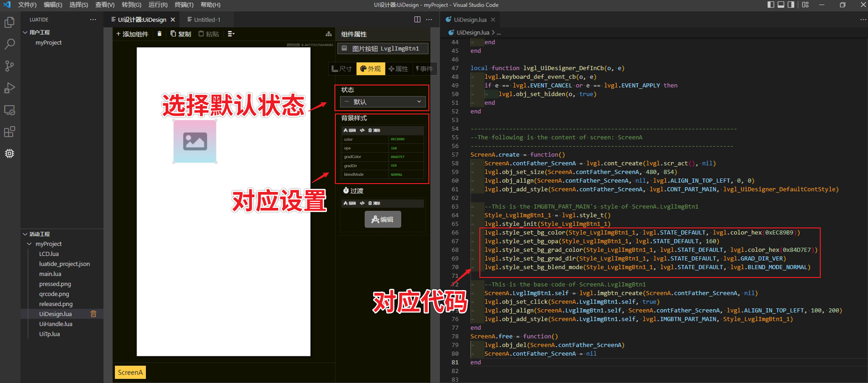Toggle secondary side bar layout icon
The width and height of the screenshot is (868, 383).
791,5
